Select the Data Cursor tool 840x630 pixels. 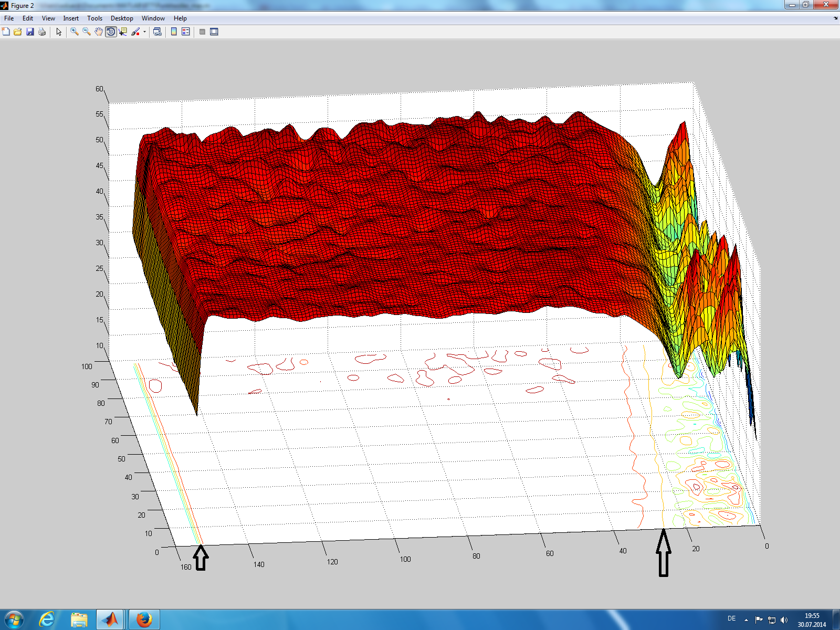coord(123,32)
